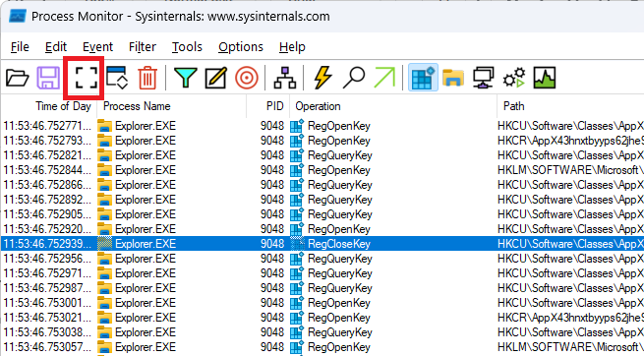The height and width of the screenshot is (356, 644).
Task: Toggle the Show Network Activity icon
Action: click(484, 78)
